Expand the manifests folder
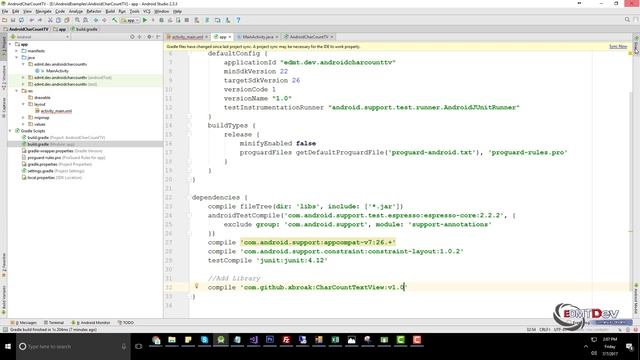Screen dimensions: 640x360 17,51
